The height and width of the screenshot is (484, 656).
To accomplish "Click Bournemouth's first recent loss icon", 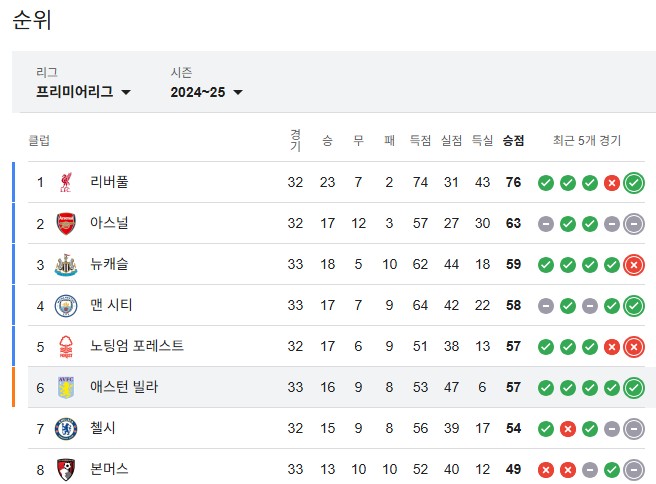I will [546, 470].
